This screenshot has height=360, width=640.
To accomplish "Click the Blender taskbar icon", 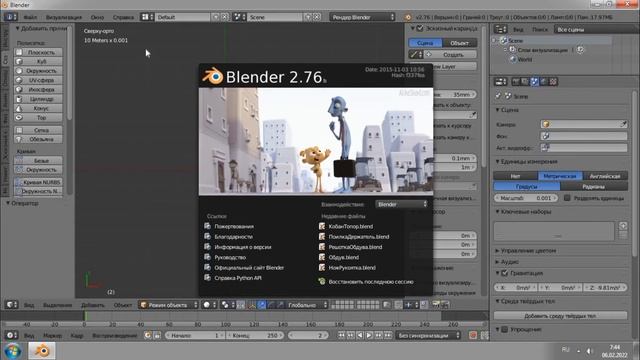I will [42, 351].
